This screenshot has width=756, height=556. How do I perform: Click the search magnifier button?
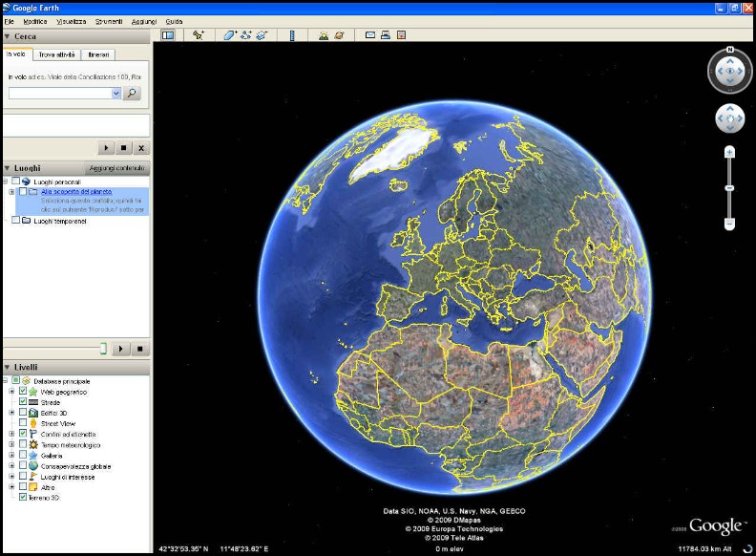132,94
